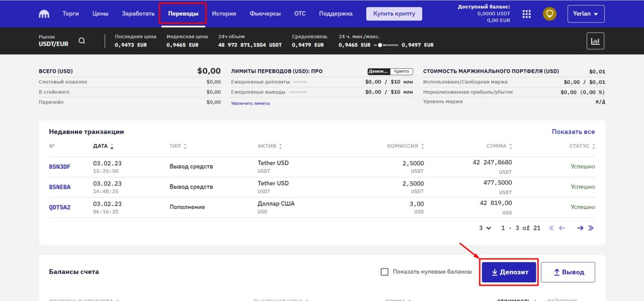Screen dimensions: 644x301
Task: Click the Kraken logo icon
Action: [x=44, y=14]
